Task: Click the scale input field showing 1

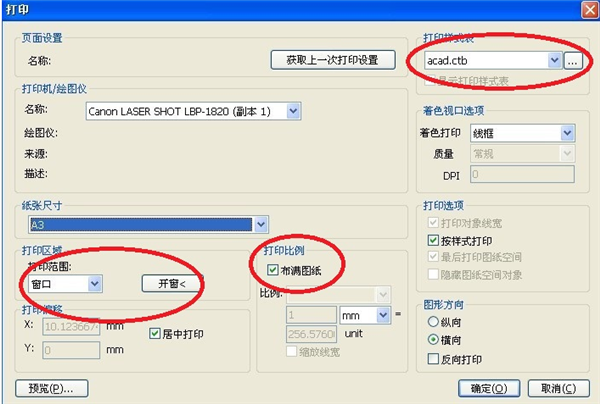Action: click(311, 315)
